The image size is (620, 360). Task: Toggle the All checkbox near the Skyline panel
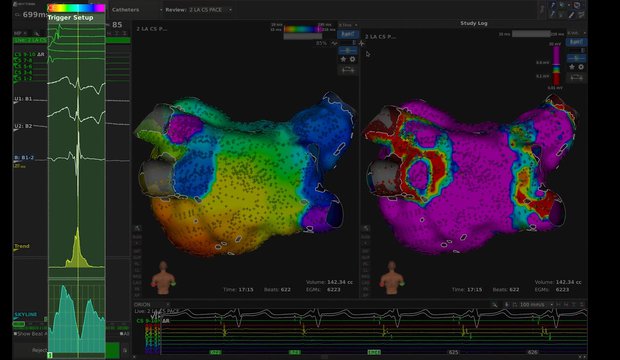point(122,333)
